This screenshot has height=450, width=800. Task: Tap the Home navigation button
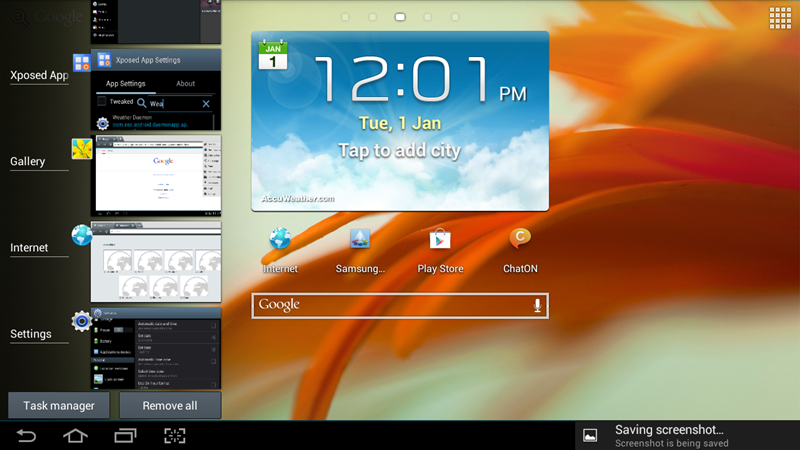pos(76,436)
